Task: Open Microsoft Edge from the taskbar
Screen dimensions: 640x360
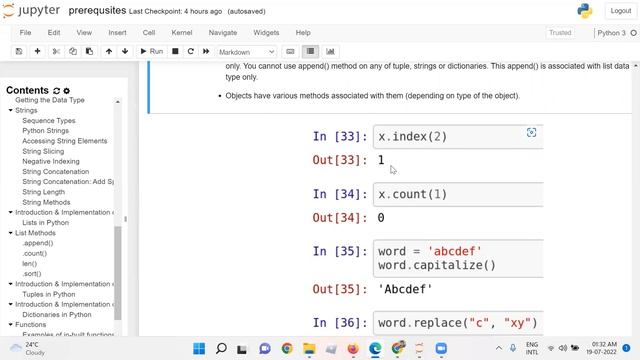Action: pos(375,349)
